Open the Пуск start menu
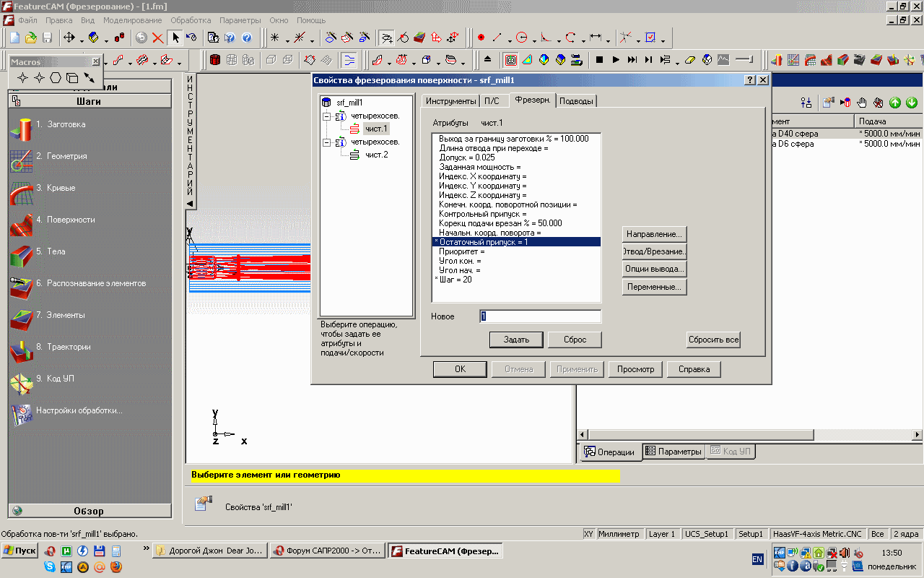This screenshot has height=578, width=924. point(19,551)
